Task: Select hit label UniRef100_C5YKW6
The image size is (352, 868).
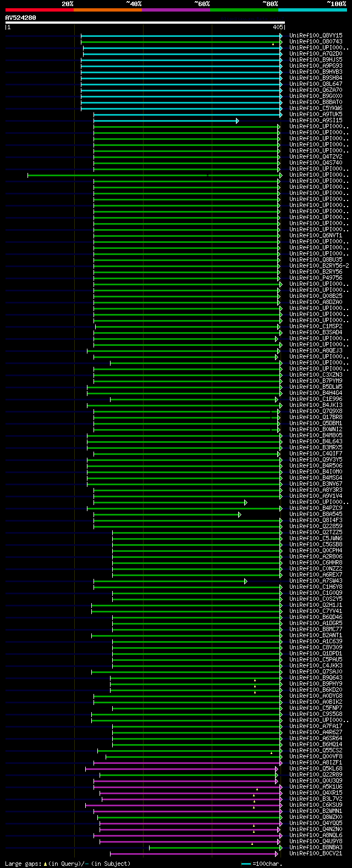Action: (x=316, y=108)
